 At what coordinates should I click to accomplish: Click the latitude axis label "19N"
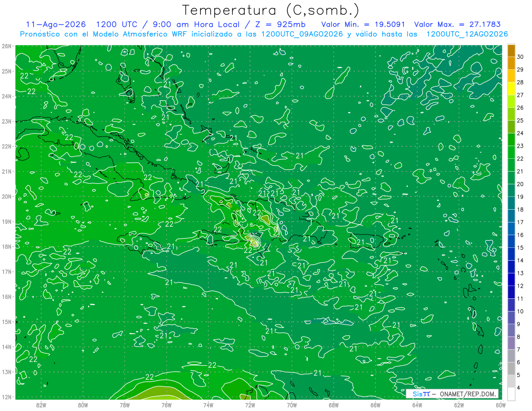click(x=7, y=221)
